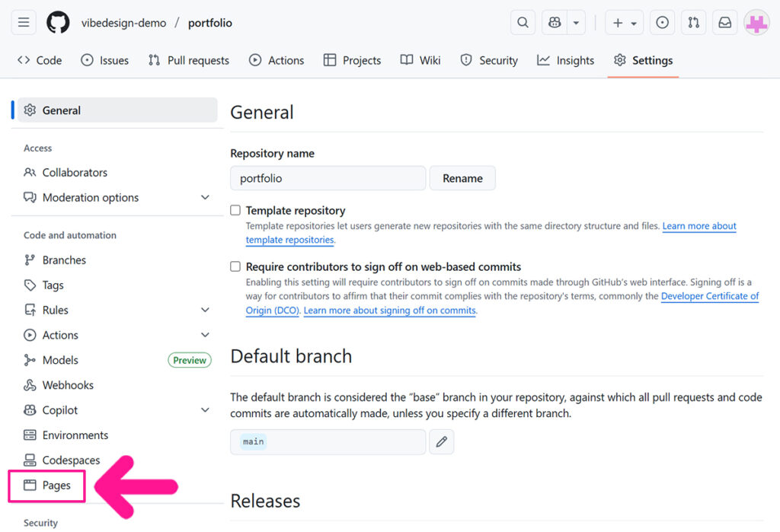Click the Rename button
The image size is (780, 532).
462,178
